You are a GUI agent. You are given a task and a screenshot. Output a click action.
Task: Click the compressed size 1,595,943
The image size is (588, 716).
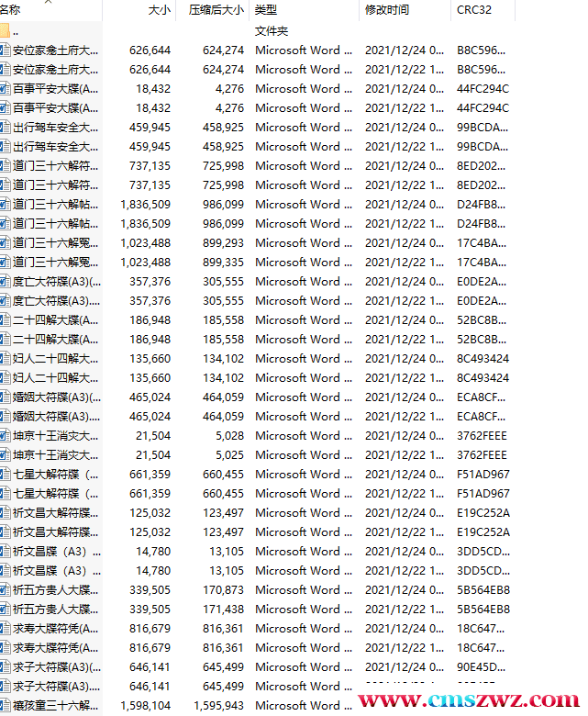click(x=219, y=706)
